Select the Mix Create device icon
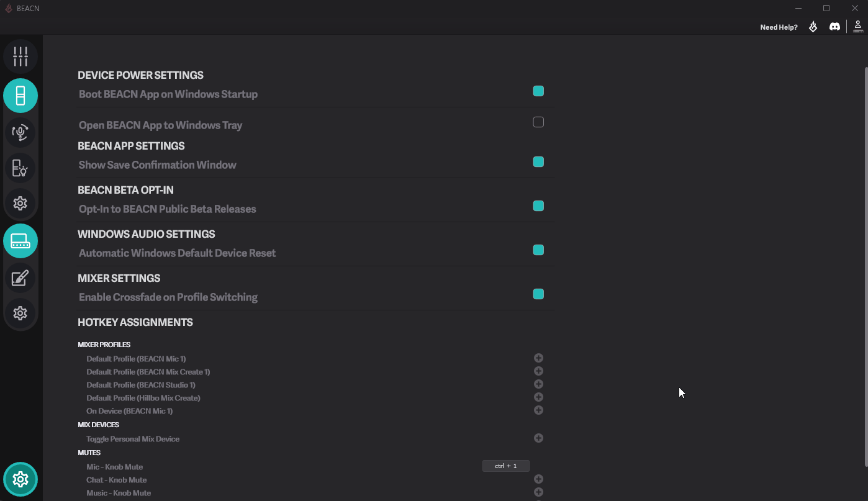Screen dimensions: 868x501 point(20,241)
